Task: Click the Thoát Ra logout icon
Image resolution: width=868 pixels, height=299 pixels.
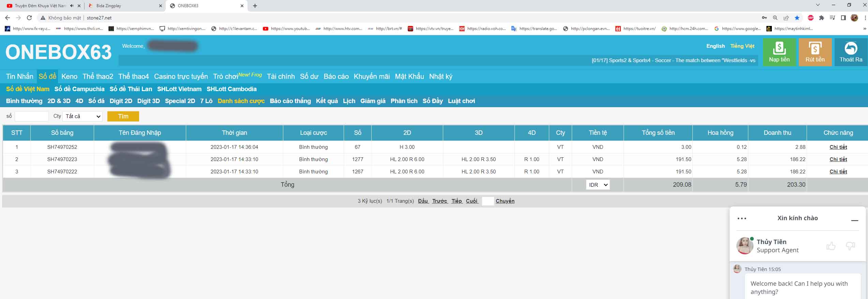Action: (x=851, y=48)
